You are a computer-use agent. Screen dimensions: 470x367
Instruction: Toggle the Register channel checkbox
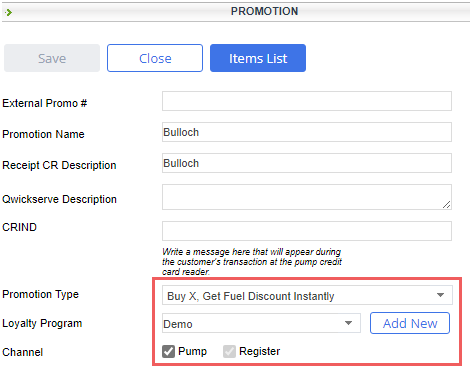point(229,351)
